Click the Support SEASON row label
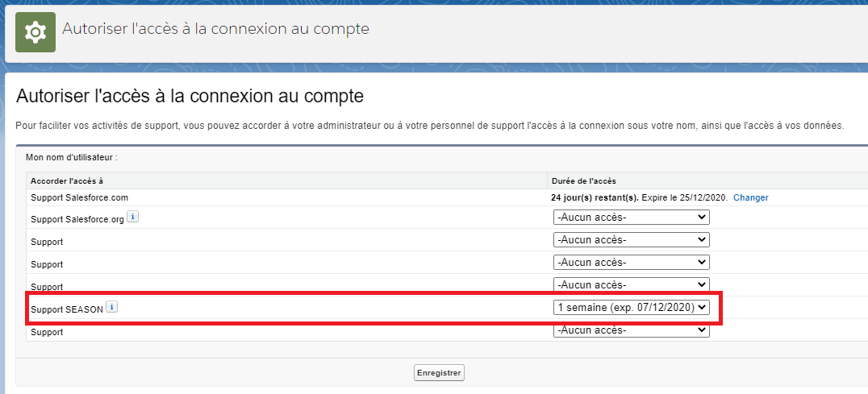Image resolution: width=868 pixels, height=394 pixels. point(67,309)
